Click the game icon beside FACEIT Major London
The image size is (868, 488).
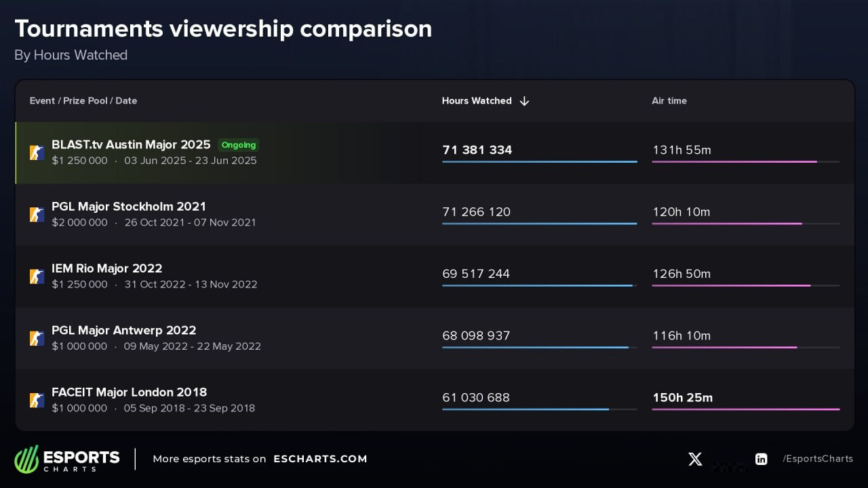coord(37,400)
